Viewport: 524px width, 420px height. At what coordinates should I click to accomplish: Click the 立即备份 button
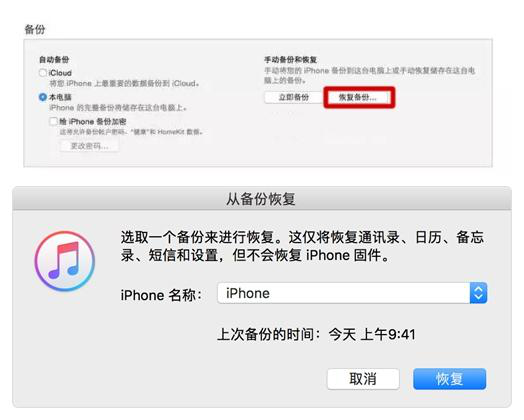(293, 97)
